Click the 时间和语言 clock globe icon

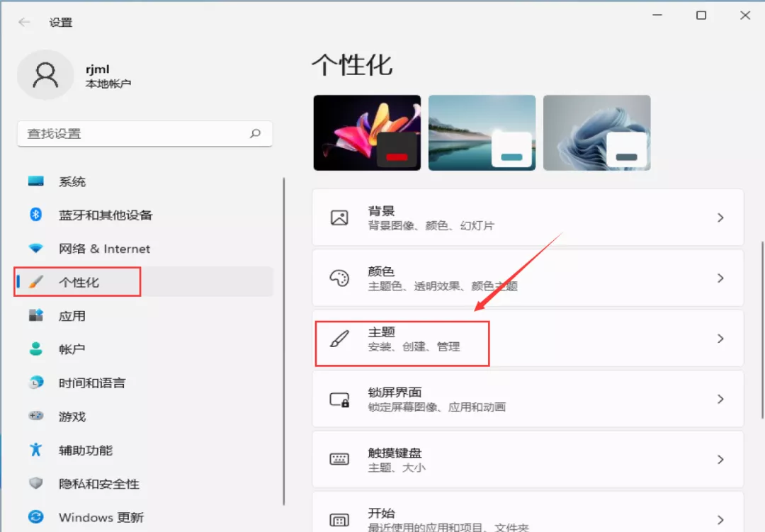[35, 382]
